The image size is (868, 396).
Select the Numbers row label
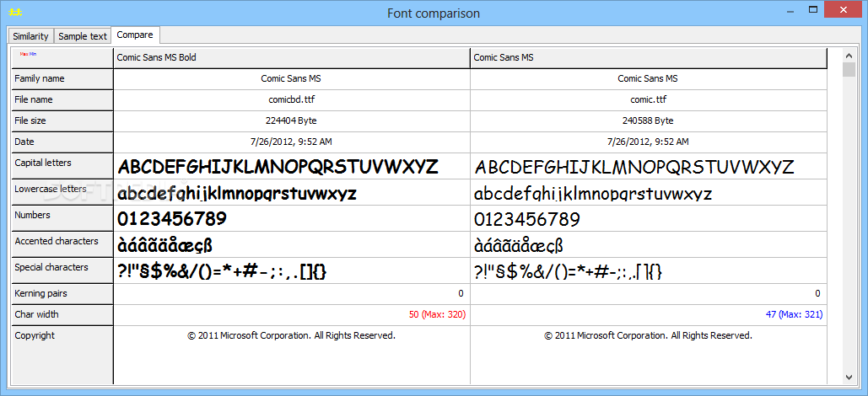[x=62, y=218]
